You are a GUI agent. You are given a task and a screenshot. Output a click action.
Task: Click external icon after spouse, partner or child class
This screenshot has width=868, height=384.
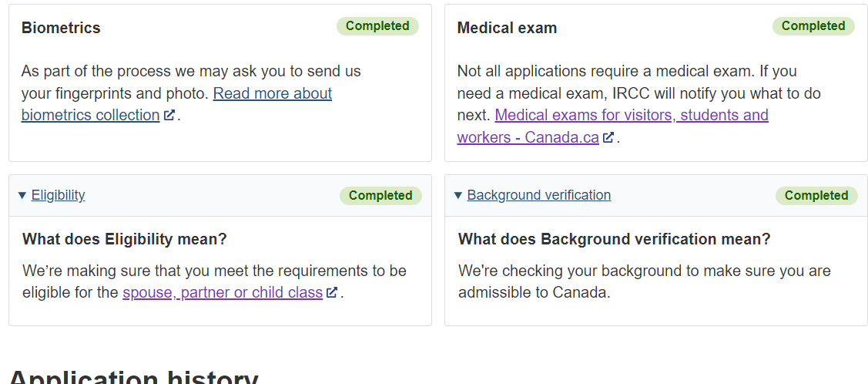[x=332, y=293]
